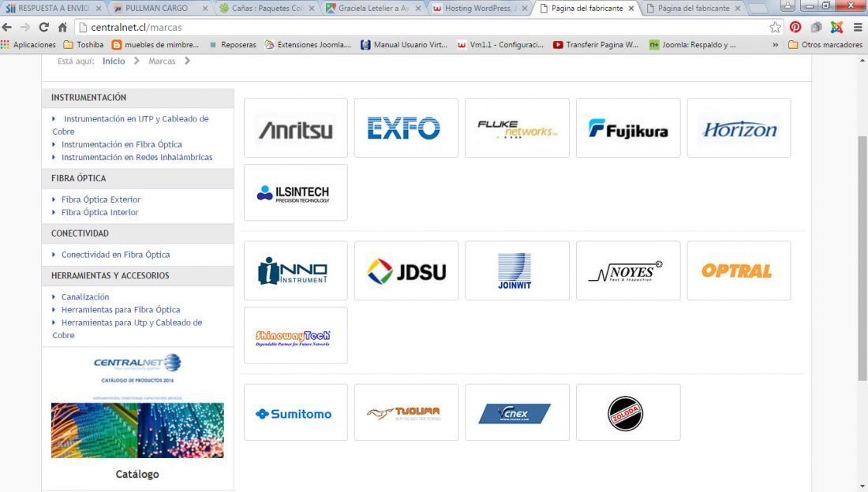Image resolution: width=868 pixels, height=492 pixels.
Task: Select the INNO Instrument logo
Action: pos(296,270)
